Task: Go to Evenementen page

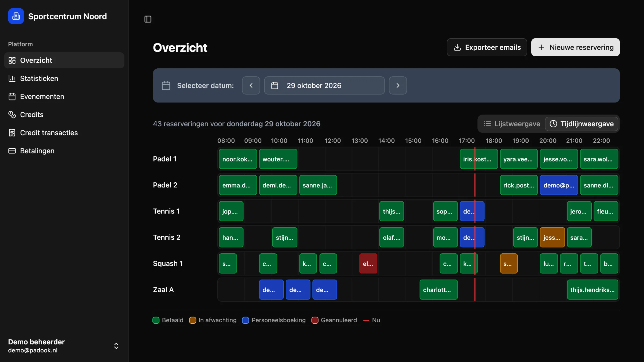Action: coord(64,97)
